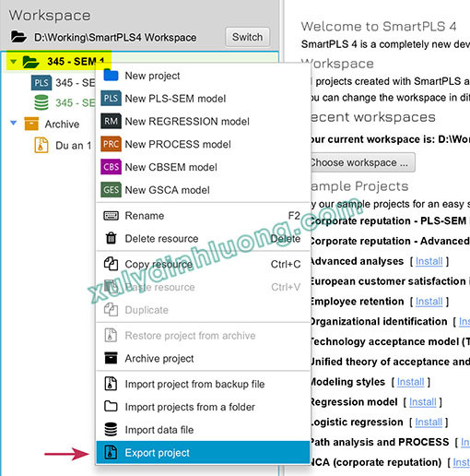Click the PLS model icon in project tree
470x476 pixels.
point(41,82)
